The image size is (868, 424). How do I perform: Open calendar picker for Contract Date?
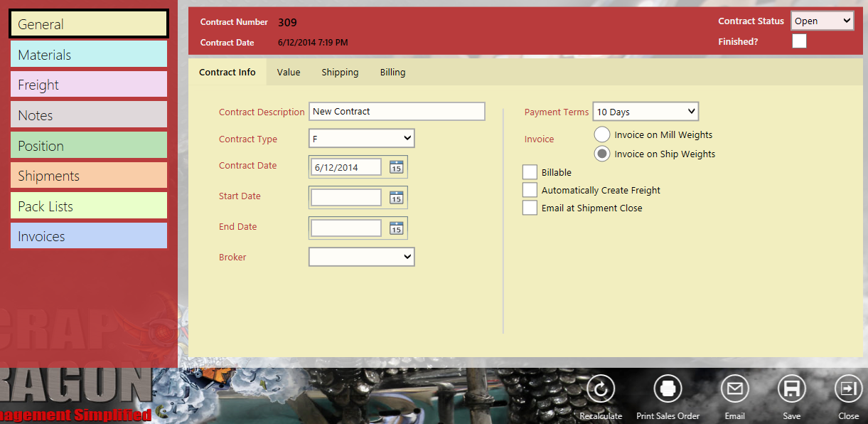click(x=396, y=167)
